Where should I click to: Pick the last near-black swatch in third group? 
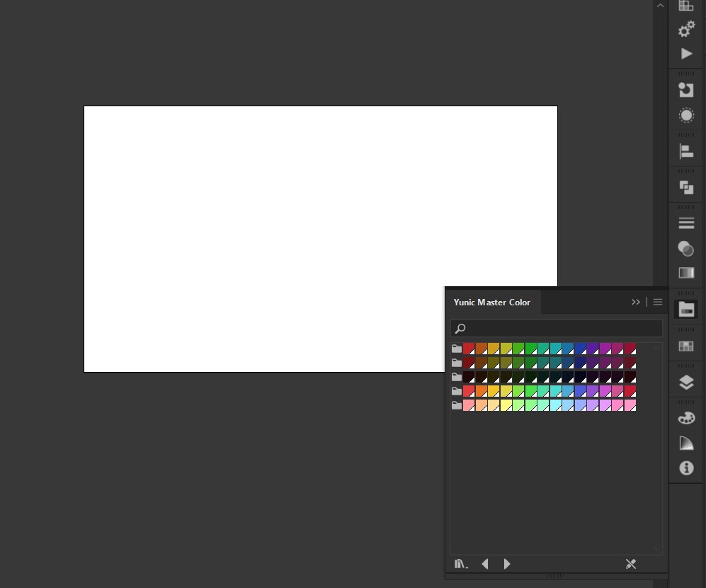pyautogui.click(x=630, y=377)
